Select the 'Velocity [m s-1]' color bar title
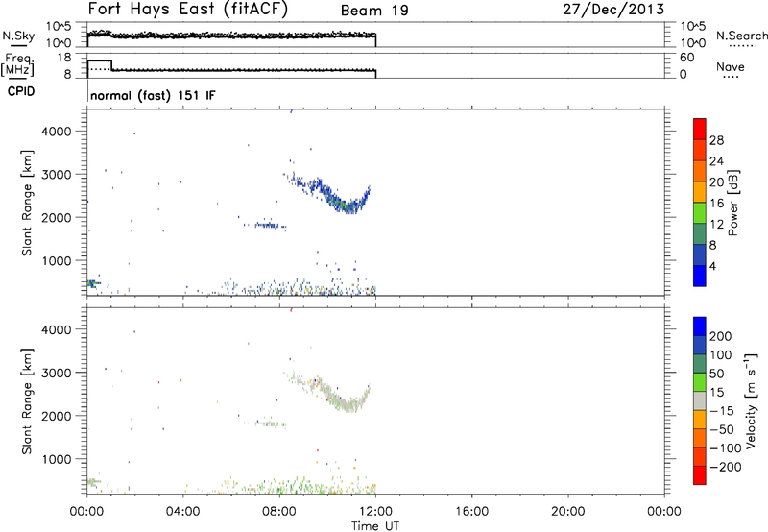This screenshot has width=768, height=532. point(751,401)
